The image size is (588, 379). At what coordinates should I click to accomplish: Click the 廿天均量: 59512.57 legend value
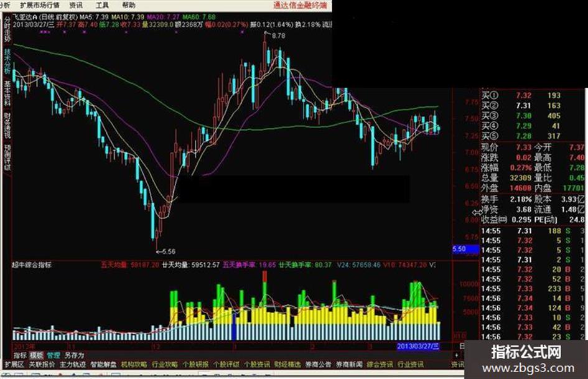191,265
